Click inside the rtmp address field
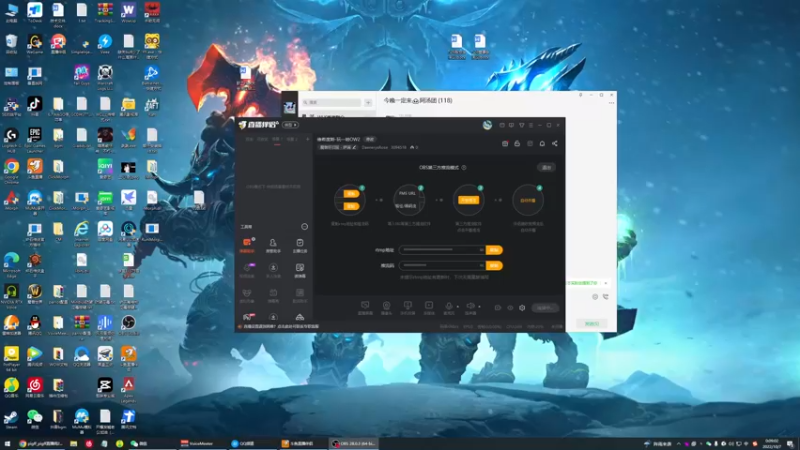 (442, 250)
